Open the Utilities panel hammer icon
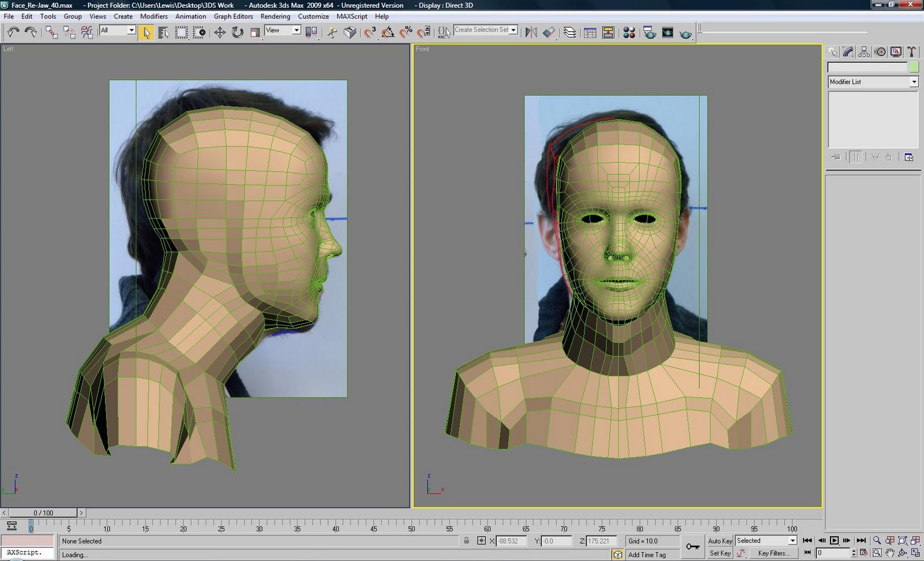The image size is (924, 561). (911, 52)
